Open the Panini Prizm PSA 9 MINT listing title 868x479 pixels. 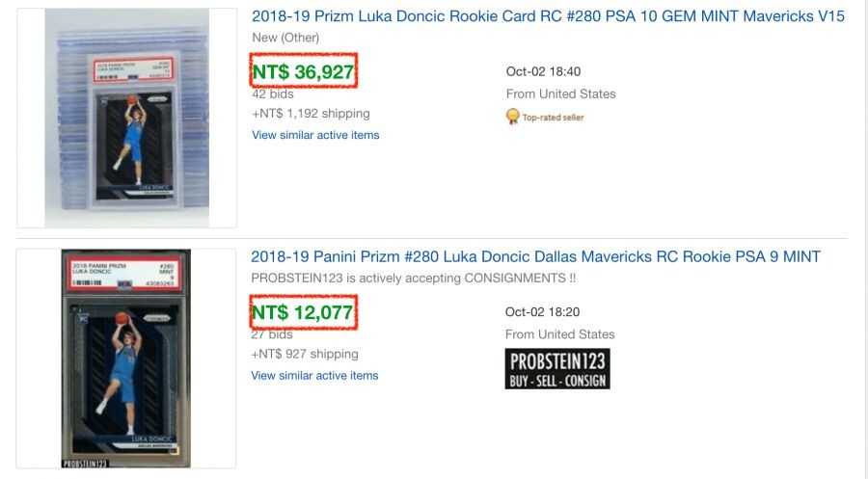click(535, 256)
